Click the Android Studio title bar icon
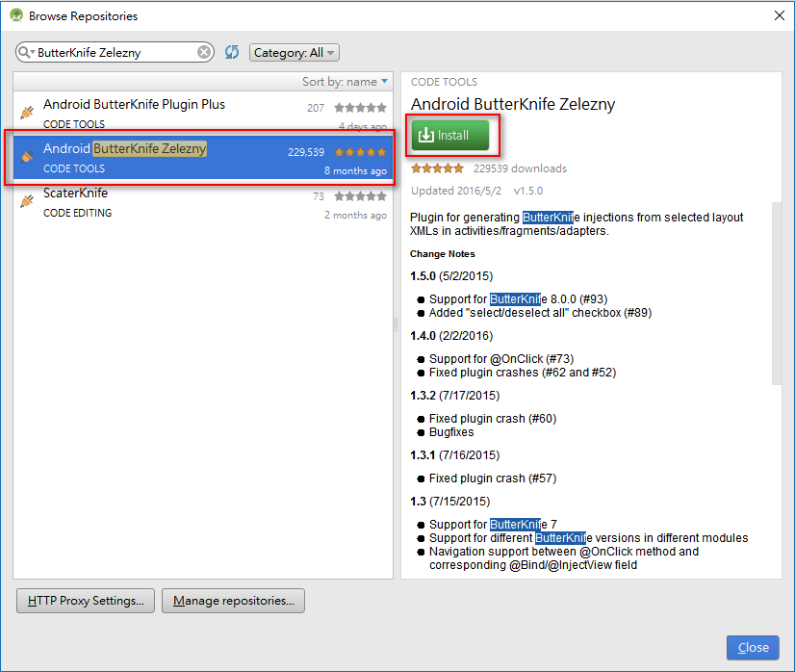The width and height of the screenshot is (795, 672). pos(16,15)
